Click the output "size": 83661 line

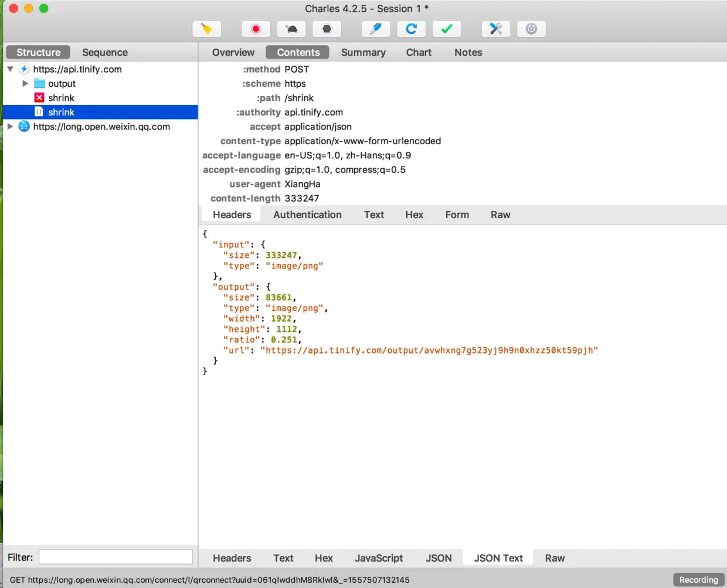point(260,297)
